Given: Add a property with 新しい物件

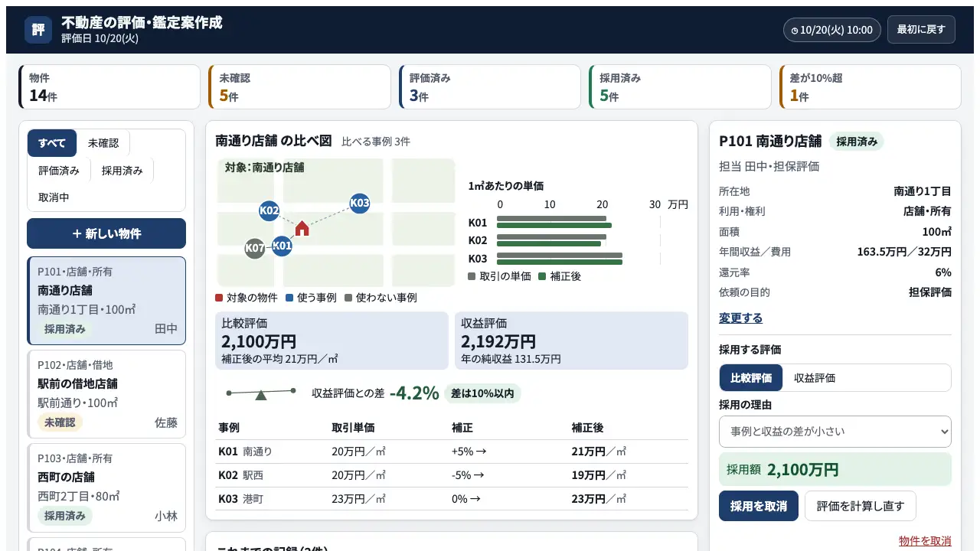Looking at the screenshot, I should click(106, 233).
